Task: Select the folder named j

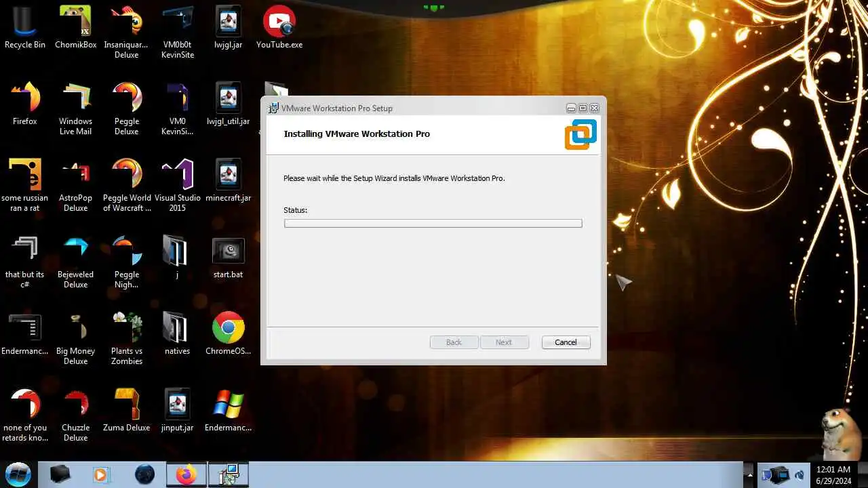Action: click(x=177, y=257)
